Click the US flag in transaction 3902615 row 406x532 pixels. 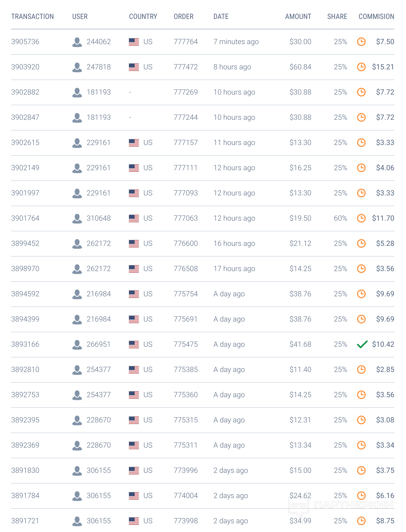134,143
